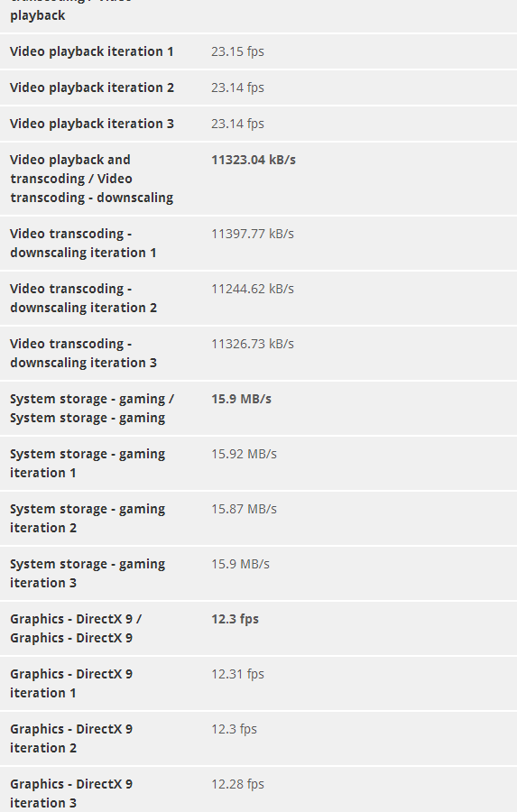
Task: Select Graphics - DirectX 9 heading label
Action: (76, 629)
